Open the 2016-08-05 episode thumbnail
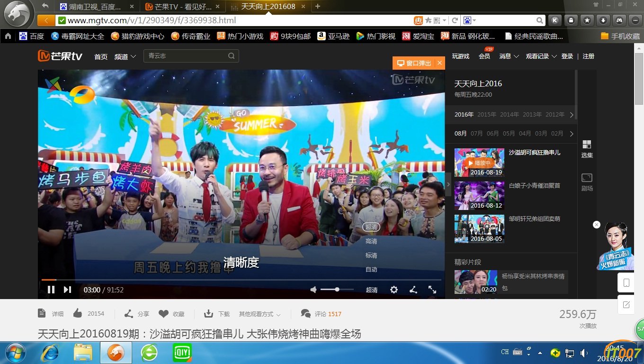Viewport: 644px width, 364px height. point(479,228)
